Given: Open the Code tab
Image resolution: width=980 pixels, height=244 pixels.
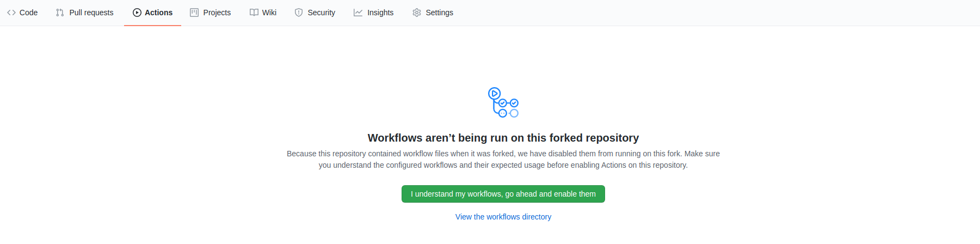Looking at the screenshot, I should 22,13.
